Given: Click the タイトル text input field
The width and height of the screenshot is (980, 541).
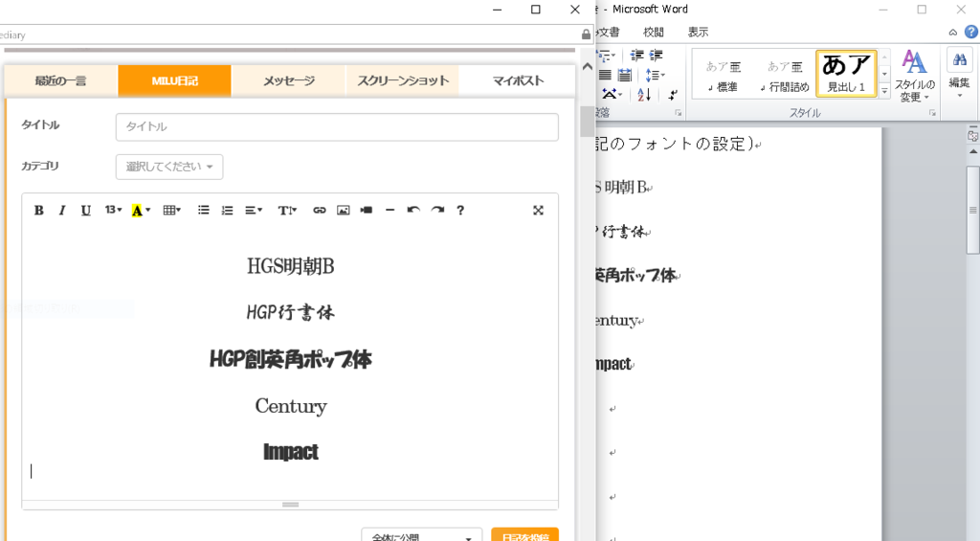Looking at the screenshot, I should 337,127.
